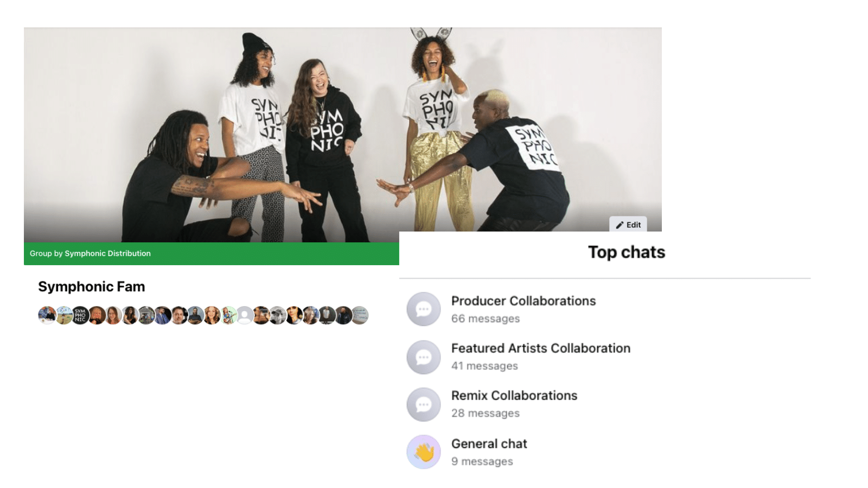Click the Symphonic logo member avatar
868x488 pixels.
(80, 315)
